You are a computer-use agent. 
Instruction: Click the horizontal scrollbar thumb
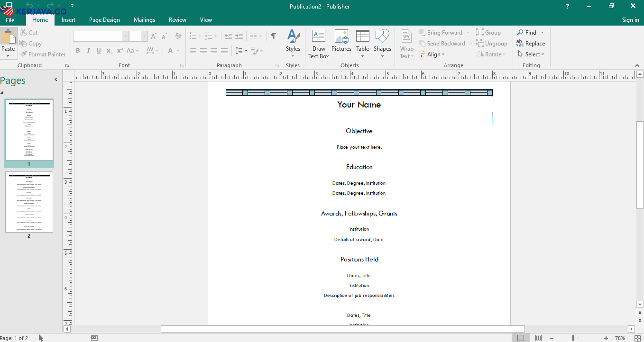(342, 329)
